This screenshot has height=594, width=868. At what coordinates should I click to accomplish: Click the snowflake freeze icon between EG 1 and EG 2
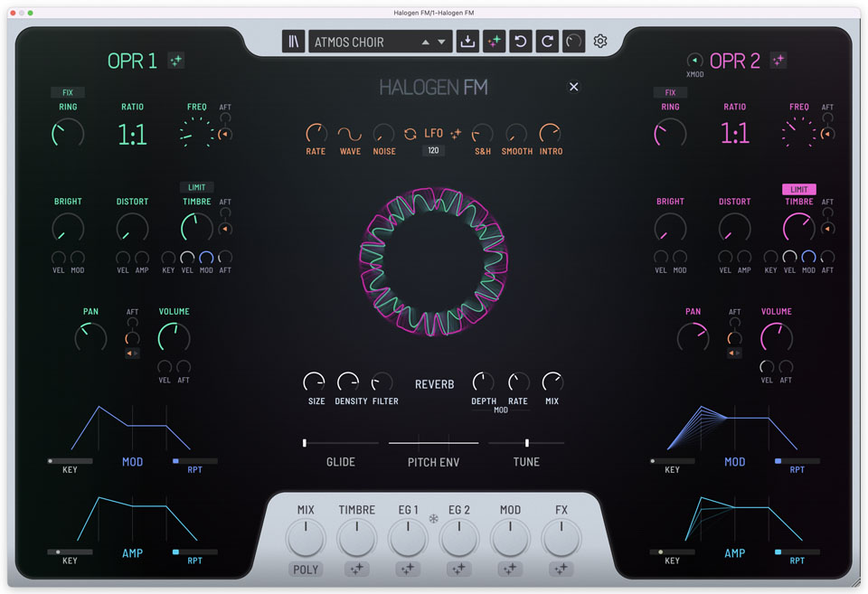point(433,519)
